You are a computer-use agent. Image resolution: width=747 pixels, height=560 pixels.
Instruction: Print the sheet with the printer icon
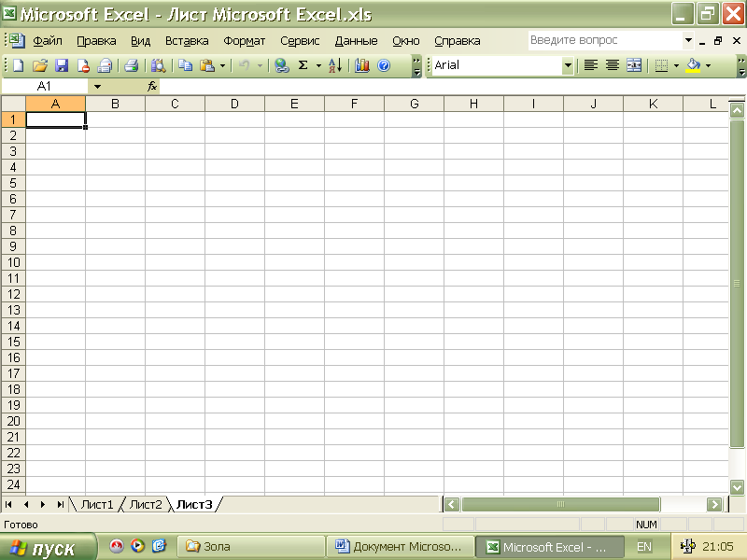(x=131, y=65)
